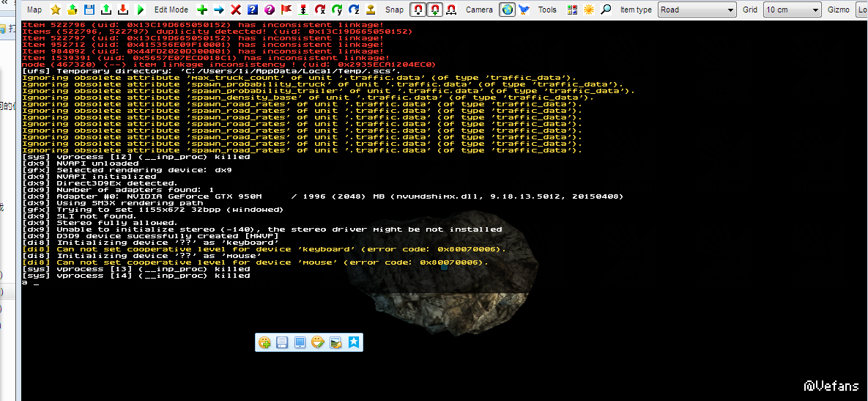
Task: Select the rotate around X axis tool
Action: click(x=320, y=10)
